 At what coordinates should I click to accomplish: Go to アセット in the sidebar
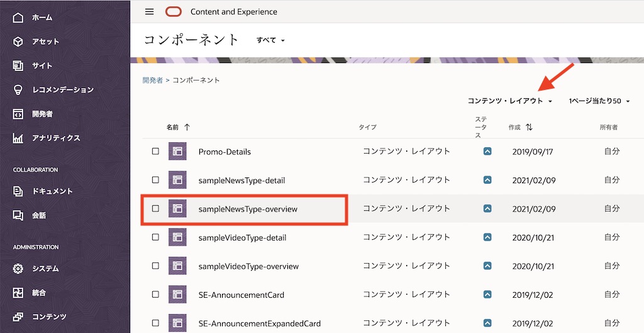pyautogui.click(x=45, y=42)
